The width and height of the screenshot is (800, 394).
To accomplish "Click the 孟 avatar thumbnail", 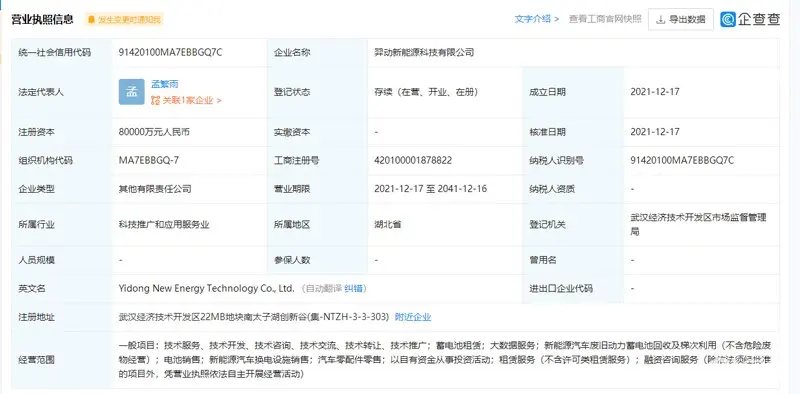I will click(132, 92).
